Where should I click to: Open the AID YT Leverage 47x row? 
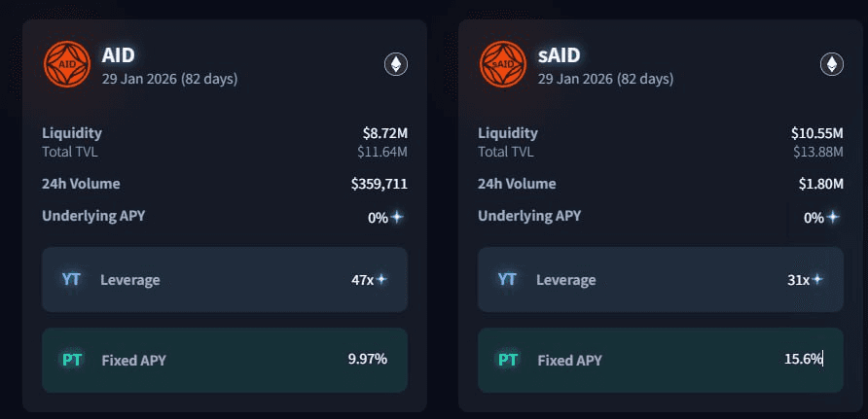pyautogui.click(x=224, y=279)
